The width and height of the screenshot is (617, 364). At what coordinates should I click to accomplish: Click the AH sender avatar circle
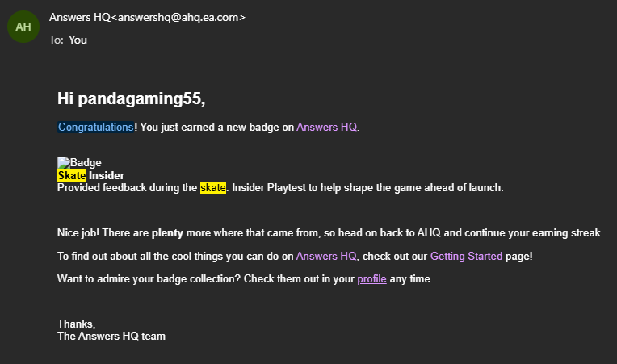(23, 27)
